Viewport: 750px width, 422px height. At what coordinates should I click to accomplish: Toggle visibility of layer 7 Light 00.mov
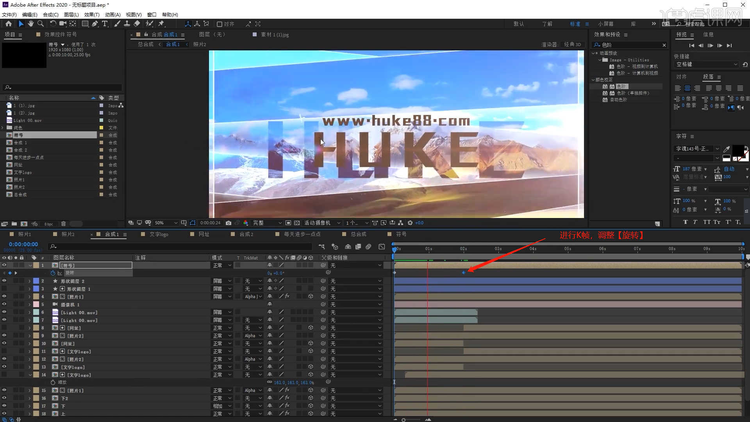[x=4, y=320]
